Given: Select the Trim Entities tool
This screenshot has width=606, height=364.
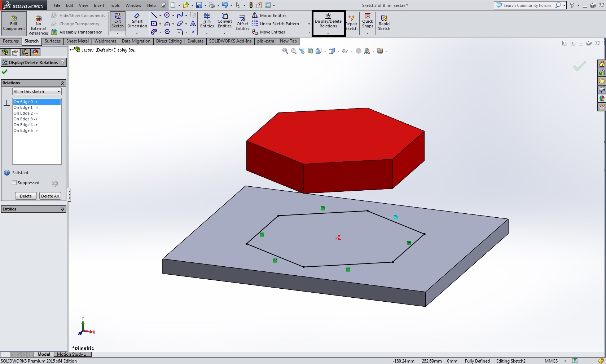Looking at the screenshot, I should [x=207, y=21].
